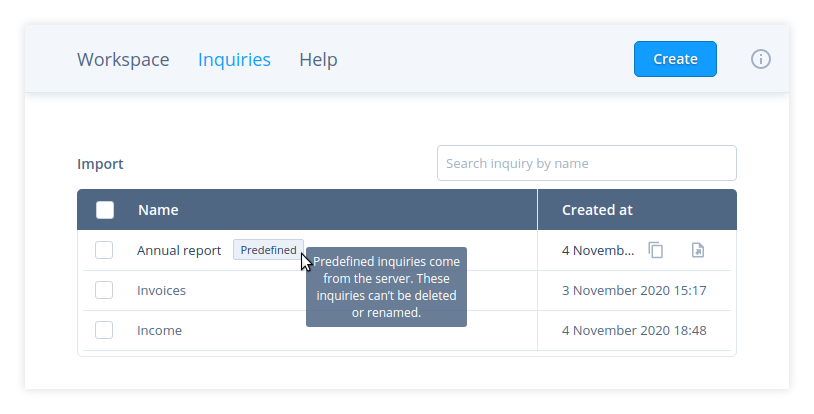This screenshot has width=814, height=414.
Task: Open the Annual report inquiry
Action: 179,250
